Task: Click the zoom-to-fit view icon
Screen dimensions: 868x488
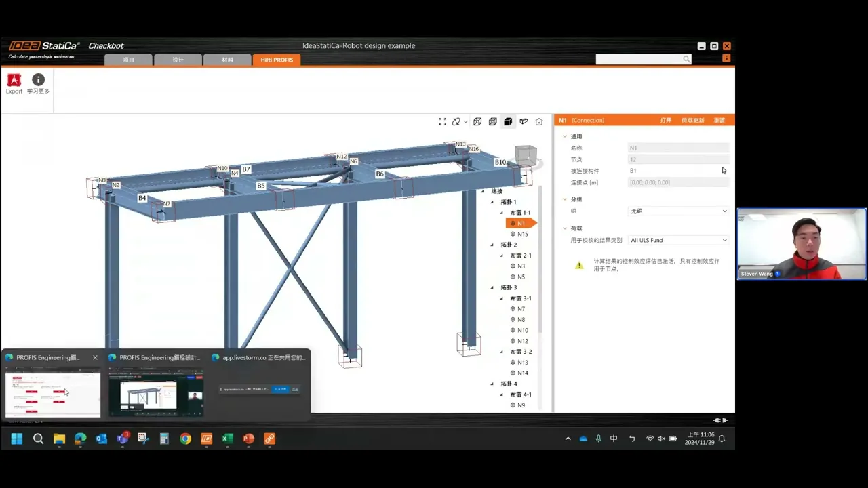Action: click(x=443, y=121)
